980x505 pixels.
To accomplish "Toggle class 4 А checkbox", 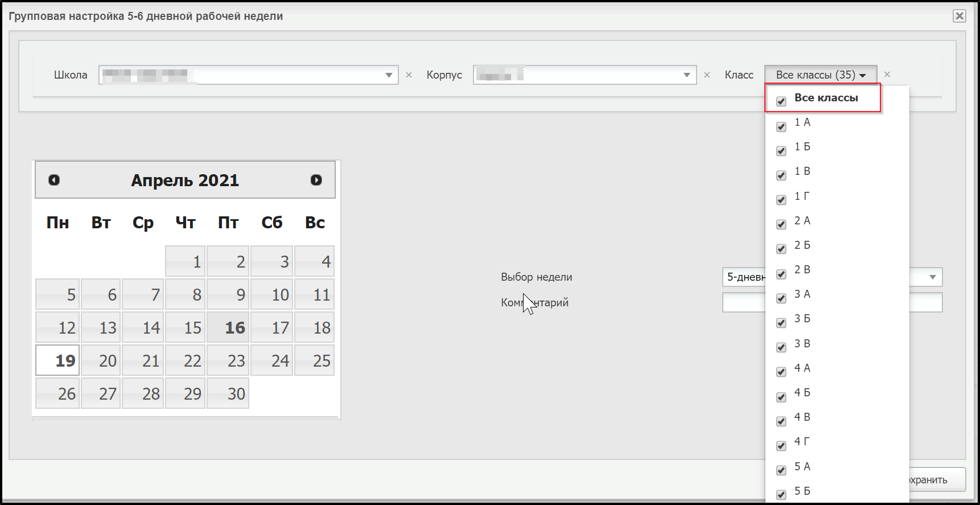I will (781, 372).
